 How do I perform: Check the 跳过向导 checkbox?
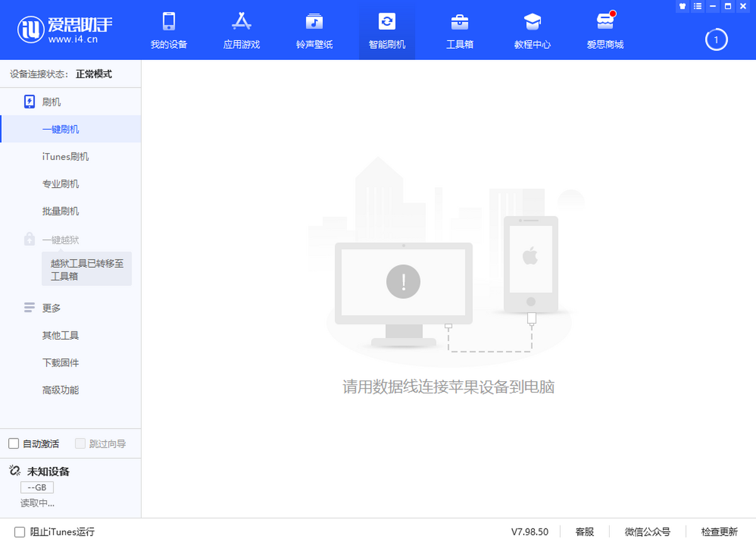80,444
